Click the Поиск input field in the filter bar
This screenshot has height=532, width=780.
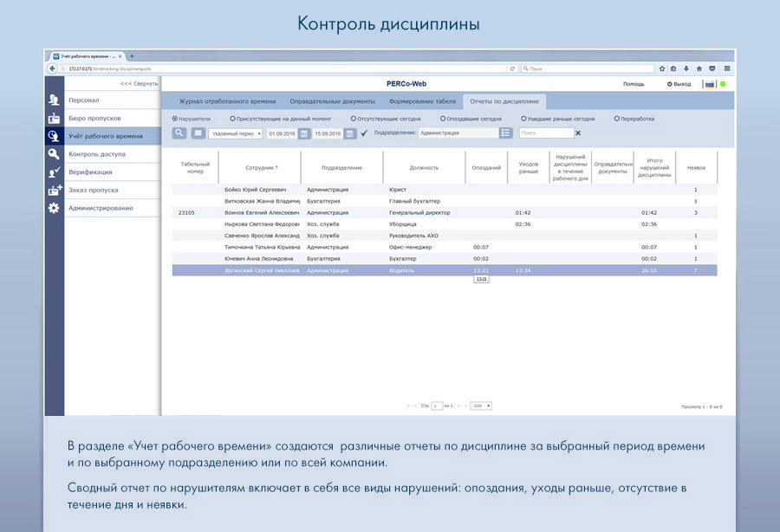(x=545, y=133)
